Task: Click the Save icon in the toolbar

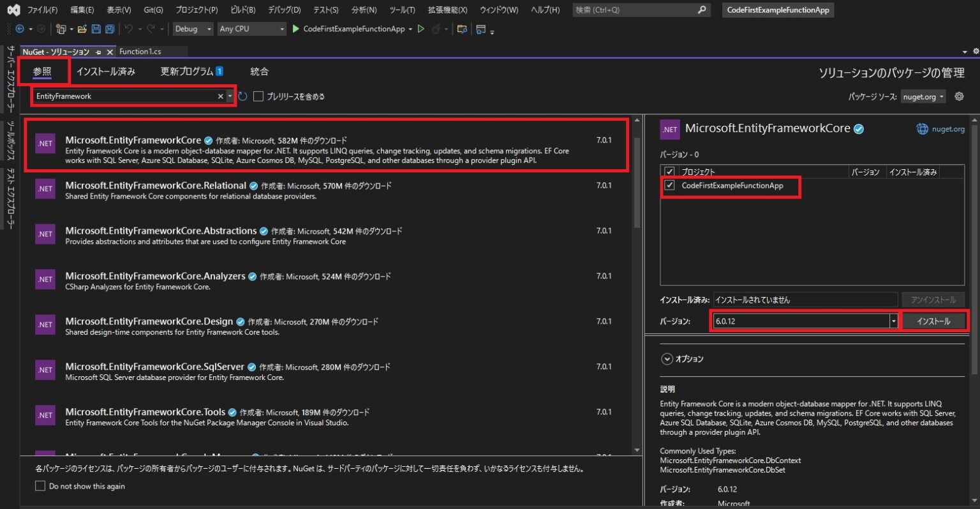Action: pyautogui.click(x=98, y=29)
